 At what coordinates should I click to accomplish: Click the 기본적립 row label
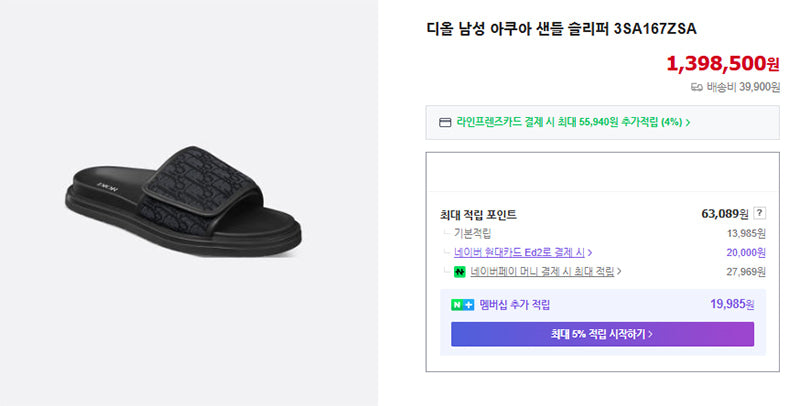(472, 234)
